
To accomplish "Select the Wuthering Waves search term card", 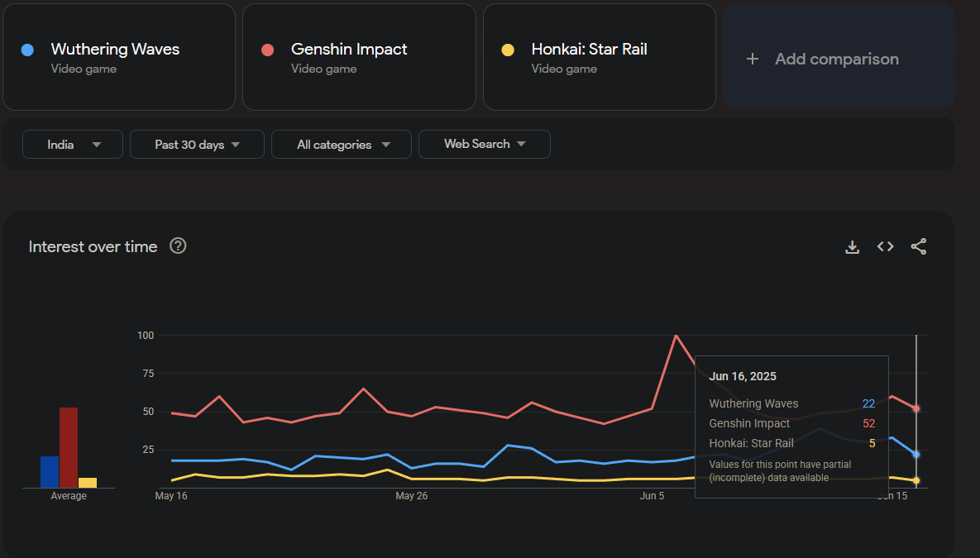I will tap(119, 57).
